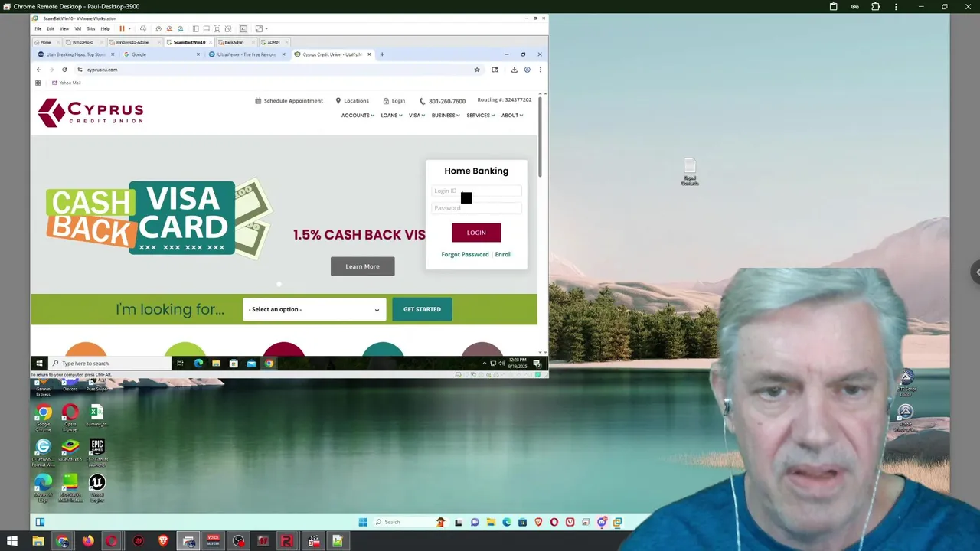Open the VMware File menu
This screenshot has width=980, height=551.
point(38,29)
